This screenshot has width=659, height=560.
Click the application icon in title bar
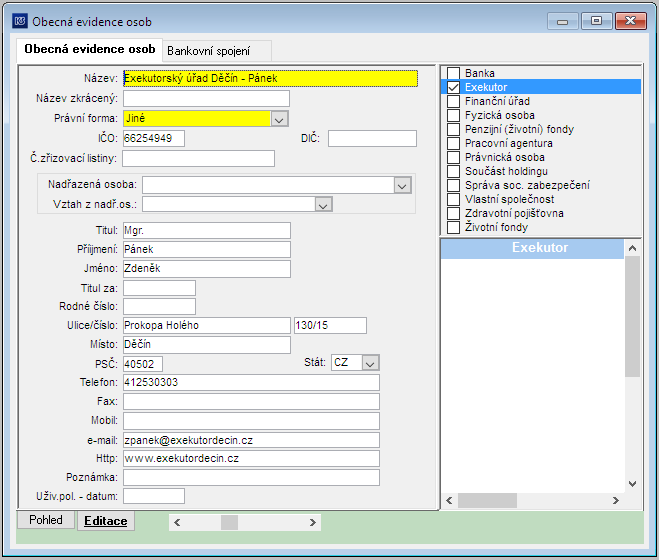(20, 21)
